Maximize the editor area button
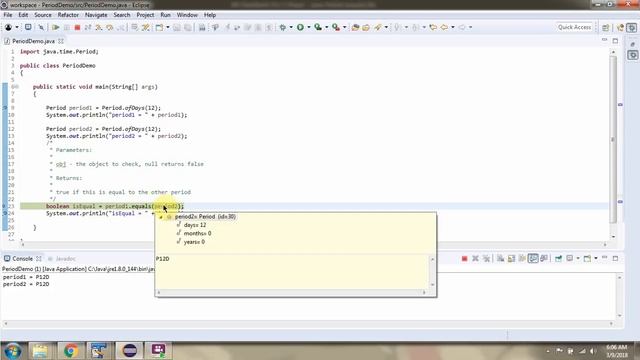This screenshot has height=360, width=640. pyautogui.click(x=615, y=41)
